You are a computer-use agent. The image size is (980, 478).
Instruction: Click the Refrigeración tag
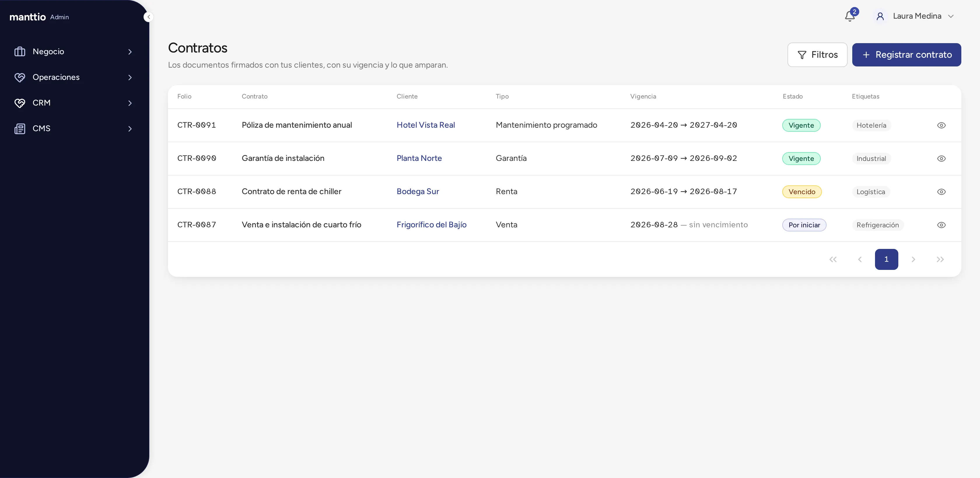coord(878,225)
